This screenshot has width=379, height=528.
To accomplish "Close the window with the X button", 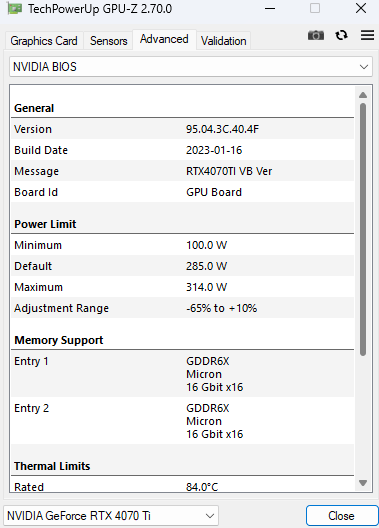I will click(x=361, y=8).
